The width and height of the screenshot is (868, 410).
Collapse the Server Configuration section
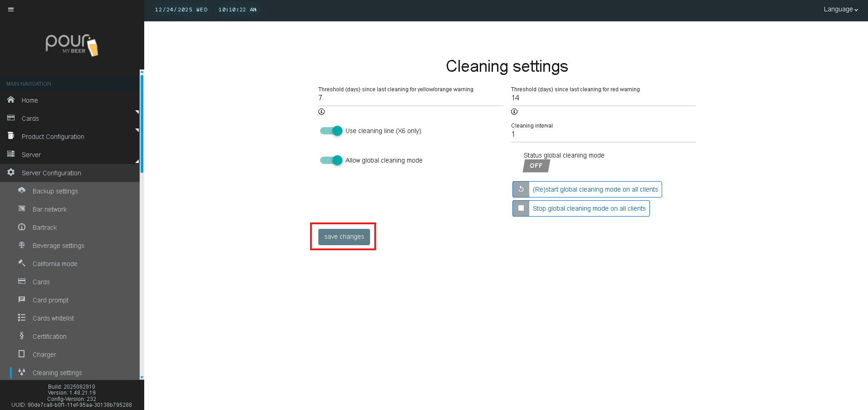coord(51,173)
